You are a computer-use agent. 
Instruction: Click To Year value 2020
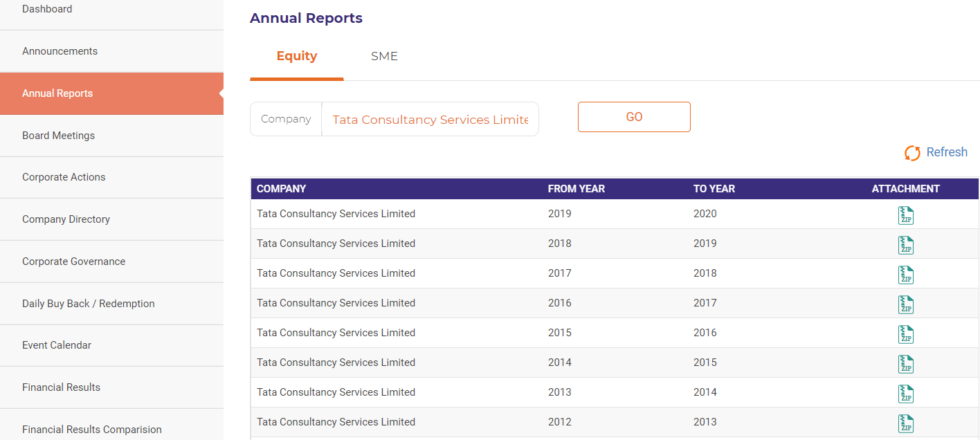705,214
